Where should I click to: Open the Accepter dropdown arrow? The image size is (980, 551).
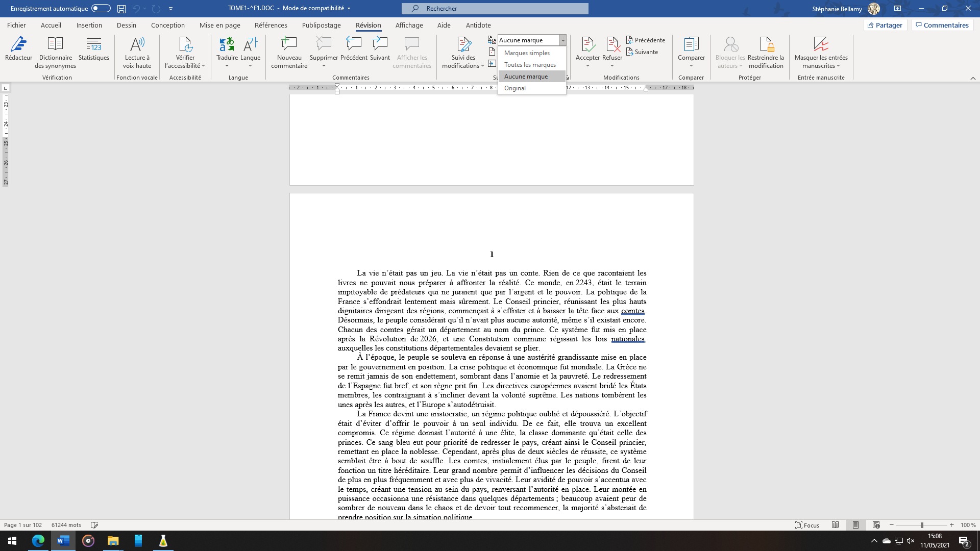587,66
